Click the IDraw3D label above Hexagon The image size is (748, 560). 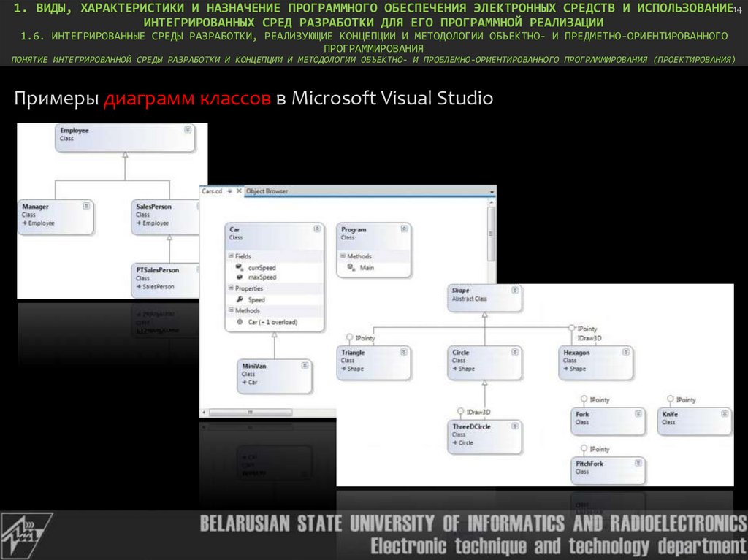(589, 338)
